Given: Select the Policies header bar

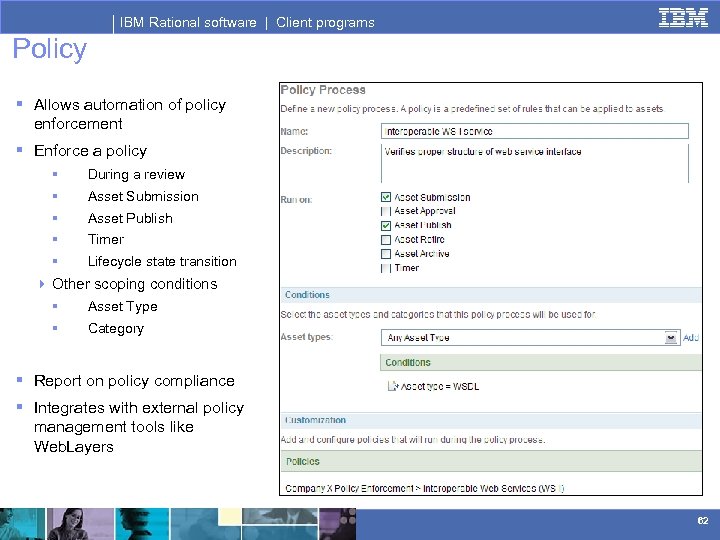Looking at the screenshot, I should [x=491, y=461].
